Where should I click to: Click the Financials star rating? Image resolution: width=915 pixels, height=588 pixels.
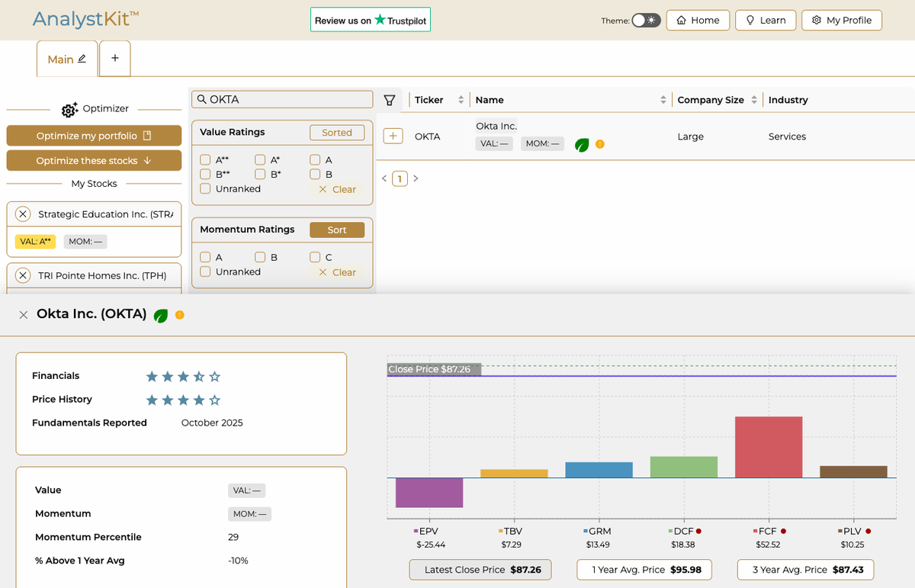click(x=183, y=376)
